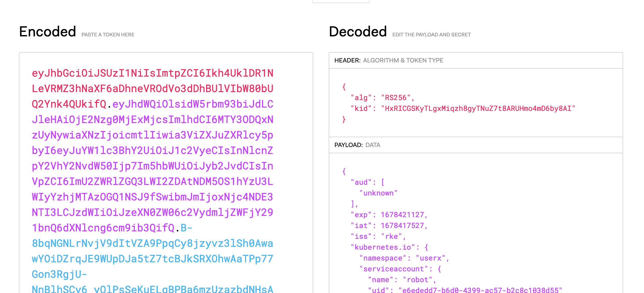Click the "exp": 1678421127 line
Screen dimensions: 644x293
coord(389,215)
